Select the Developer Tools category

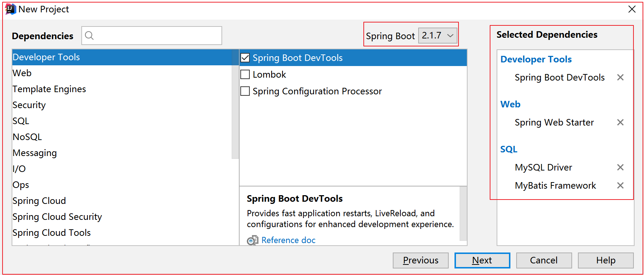click(x=122, y=57)
